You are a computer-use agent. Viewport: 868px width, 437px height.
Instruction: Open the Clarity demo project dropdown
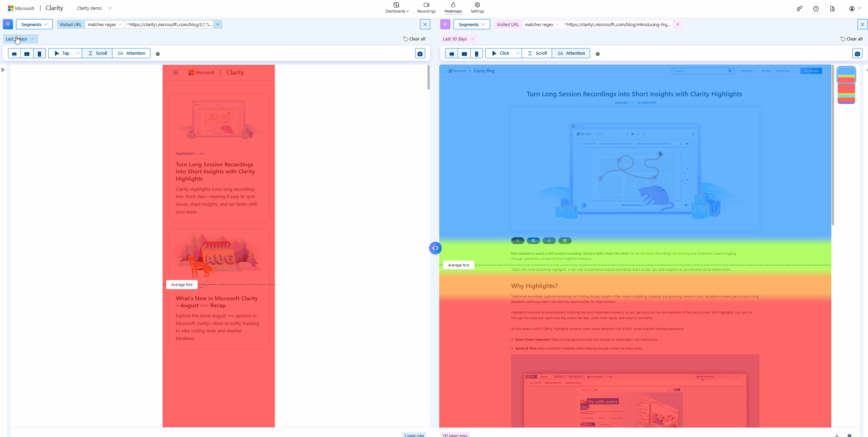(95, 8)
